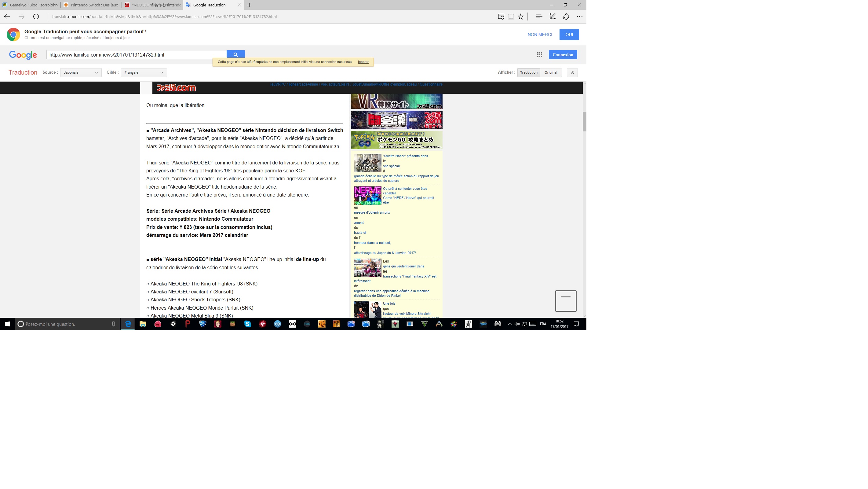Go back to the previous page
The image size is (868, 489).
coord(7,17)
